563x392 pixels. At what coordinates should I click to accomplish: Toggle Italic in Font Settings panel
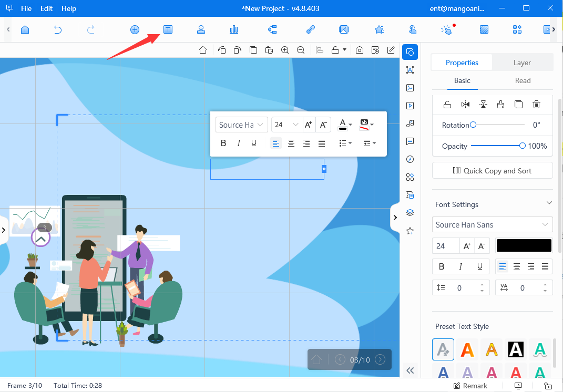pyautogui.click(x=460, y=266)
